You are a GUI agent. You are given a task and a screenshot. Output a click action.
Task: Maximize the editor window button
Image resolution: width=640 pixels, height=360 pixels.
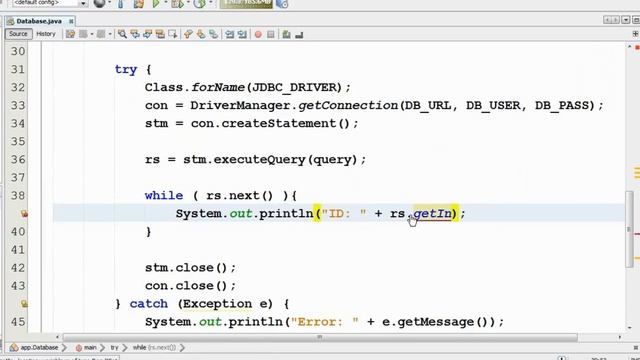pos(636,20)
